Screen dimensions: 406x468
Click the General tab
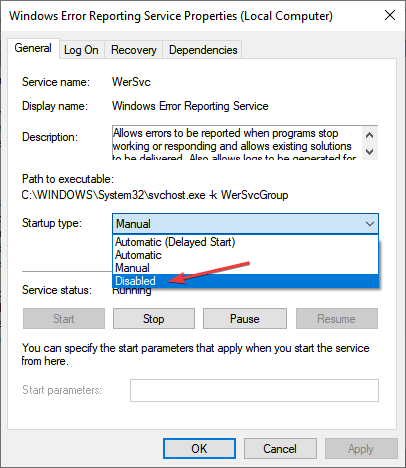pos(33,48)
